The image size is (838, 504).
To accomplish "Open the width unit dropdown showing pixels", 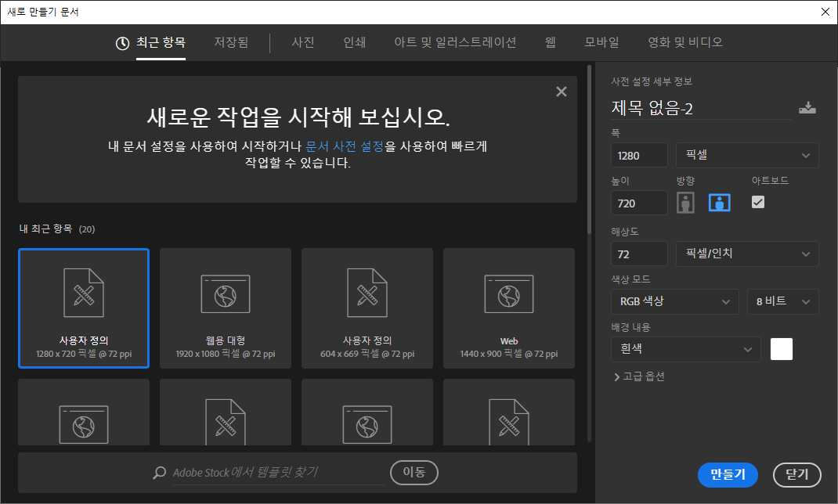I will point(747,156).
